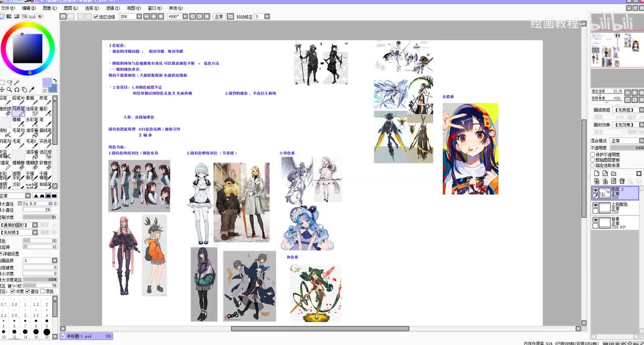This screenshot has height=345, width=644.
Task: Choose the 选择笔 selection pen
Action: 32,111
